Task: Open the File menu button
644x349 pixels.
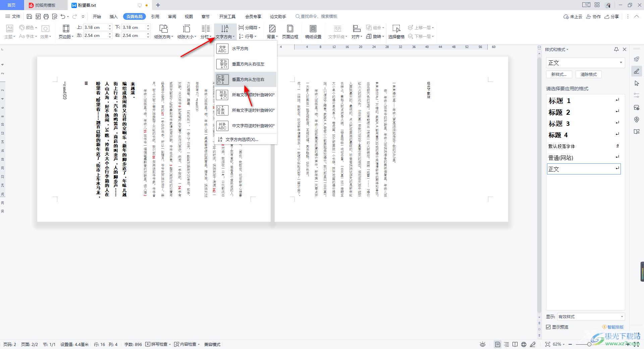Action: coord(13,16)
